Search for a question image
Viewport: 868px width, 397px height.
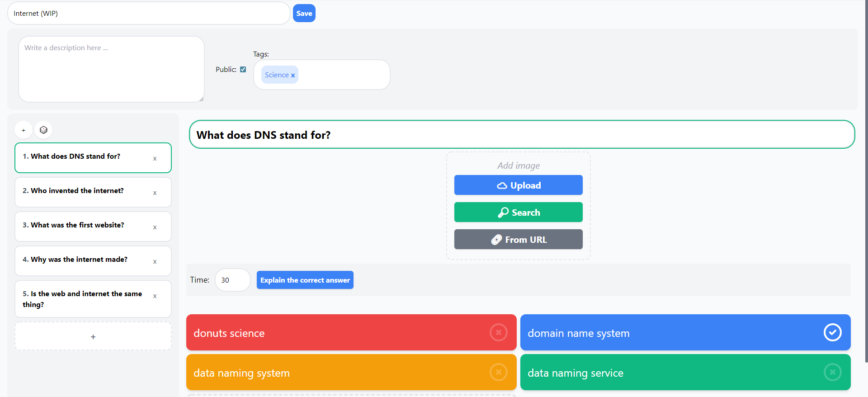coord(519,212)
